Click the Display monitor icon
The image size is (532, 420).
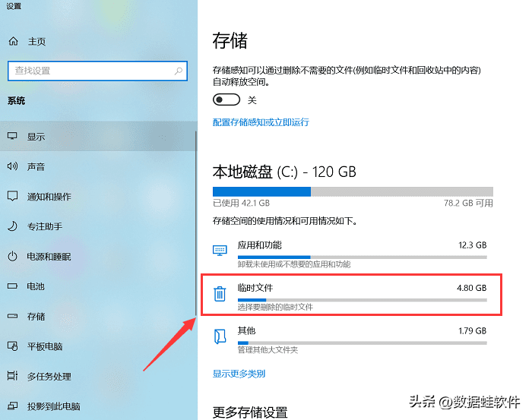point(12,136)
